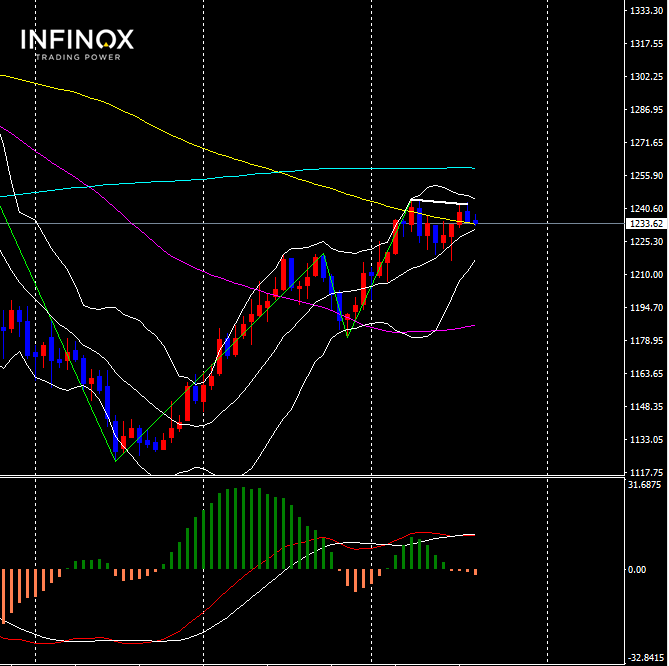Select the tallest green MACD histogram bar
Screen dimensions: 669x666
click(x=244, y=528)
